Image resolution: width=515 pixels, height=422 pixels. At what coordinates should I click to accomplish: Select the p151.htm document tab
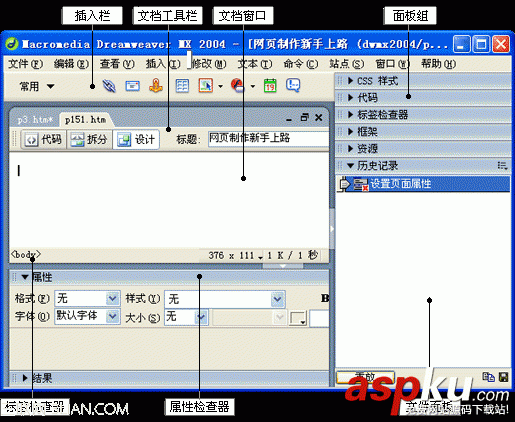(x=86, y=120)
